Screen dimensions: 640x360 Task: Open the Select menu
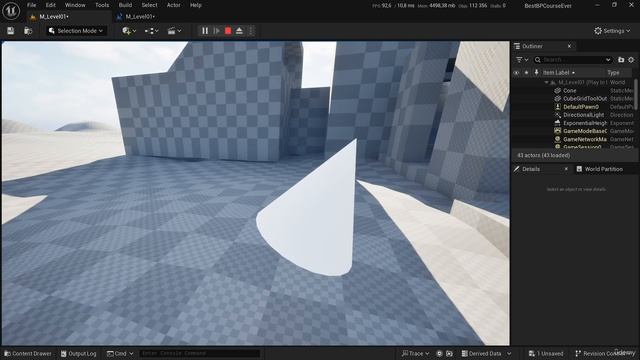click(149, 5)
